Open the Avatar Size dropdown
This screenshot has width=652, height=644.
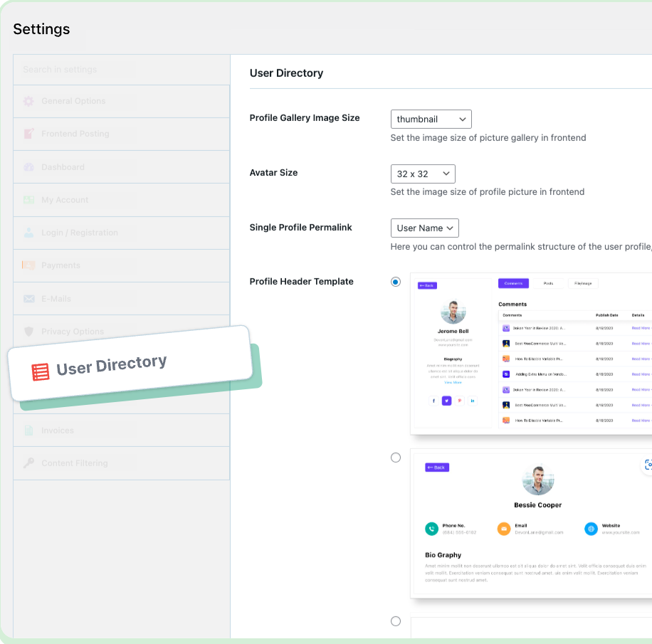point(423,174)
